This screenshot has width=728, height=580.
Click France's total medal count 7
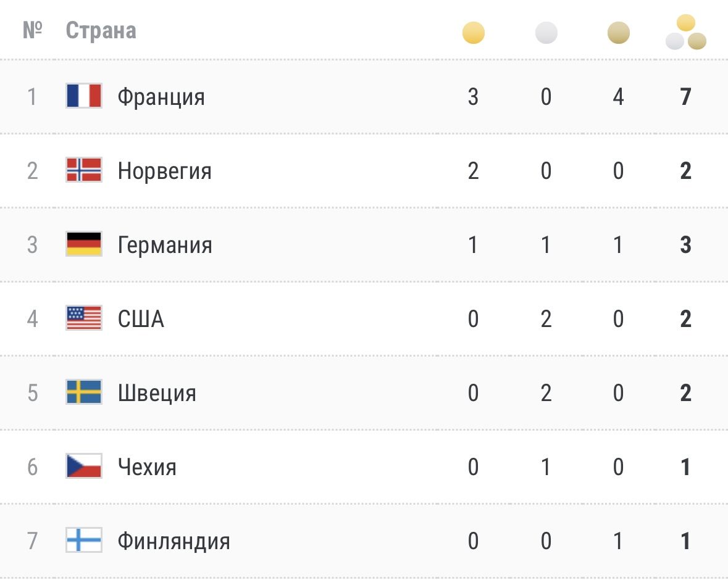(686, 97)
